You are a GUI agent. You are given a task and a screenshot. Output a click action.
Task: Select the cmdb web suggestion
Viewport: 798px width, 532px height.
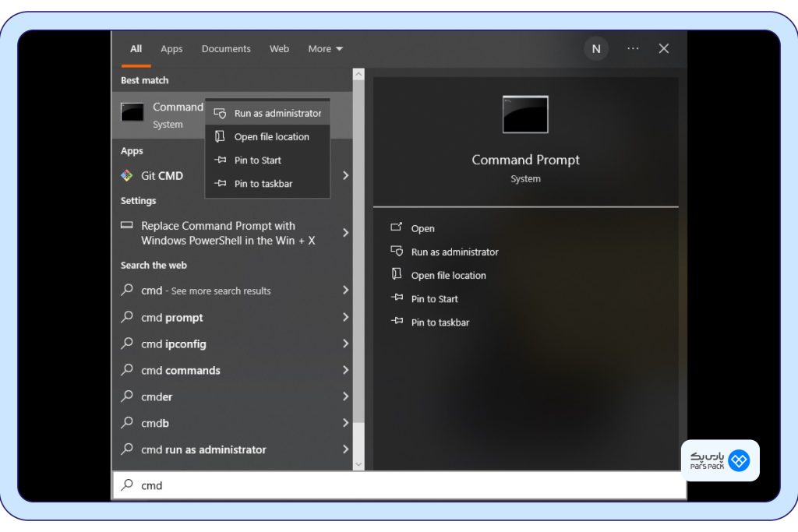(231, 423)
